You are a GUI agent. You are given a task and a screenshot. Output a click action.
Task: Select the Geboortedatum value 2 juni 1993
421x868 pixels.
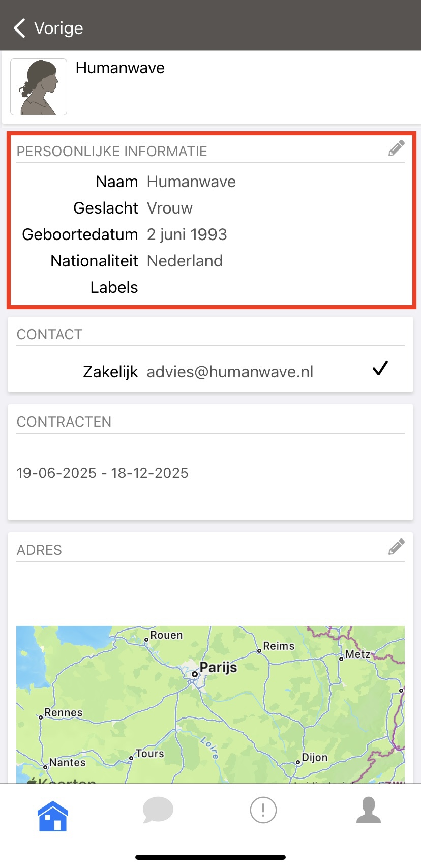coord(187,234)
